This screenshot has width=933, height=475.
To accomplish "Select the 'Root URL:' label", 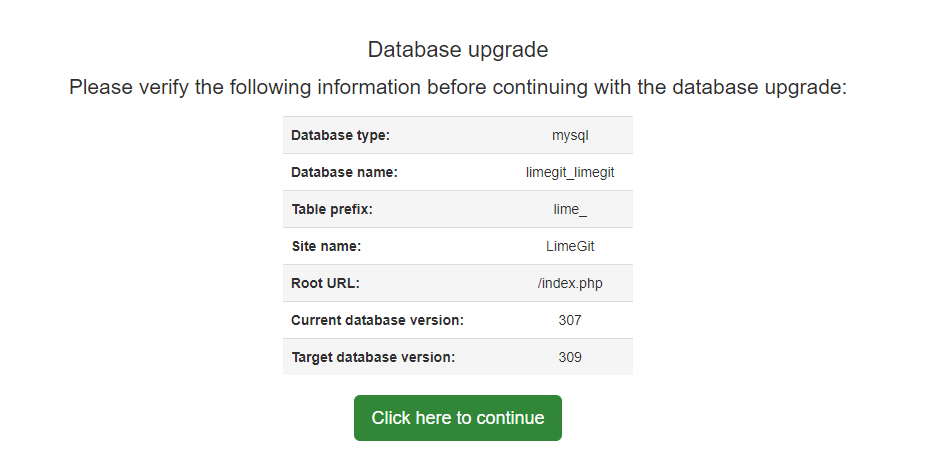I will (325, 283).
